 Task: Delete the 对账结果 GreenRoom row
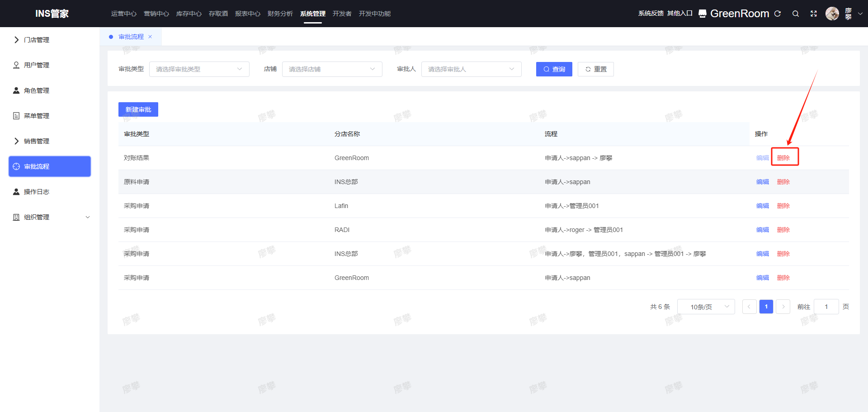tap(783, 158)
